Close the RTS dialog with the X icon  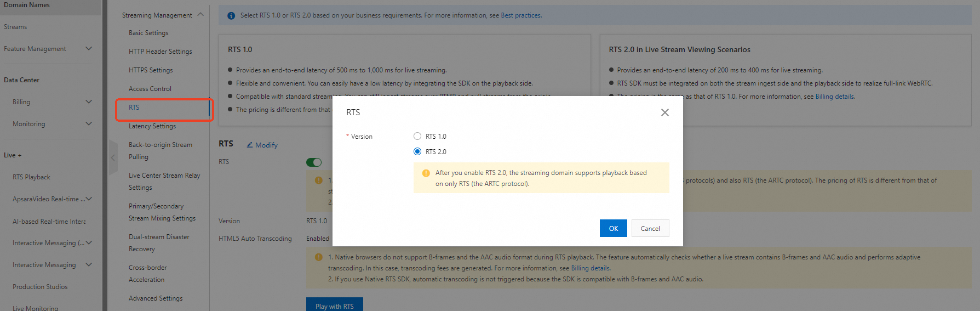[x=664, y=112]
